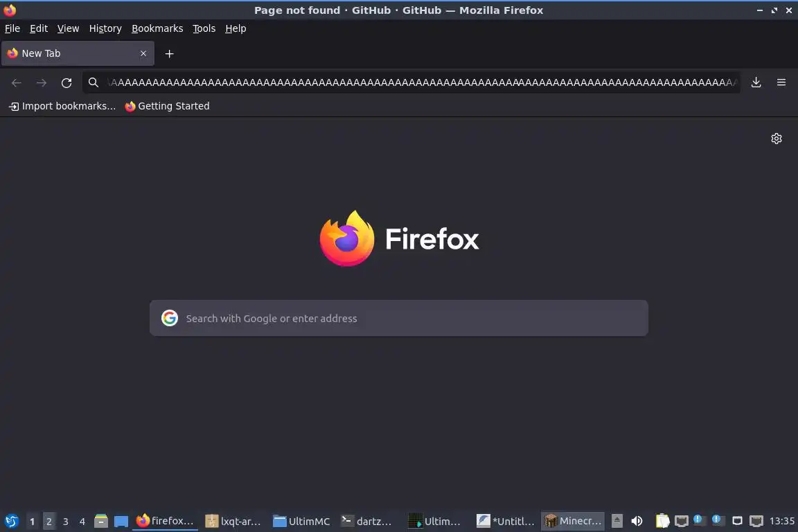Switch to virtual desktop 4
The height and width of the screenshot is (532, 798).
[x=82, y=522]
